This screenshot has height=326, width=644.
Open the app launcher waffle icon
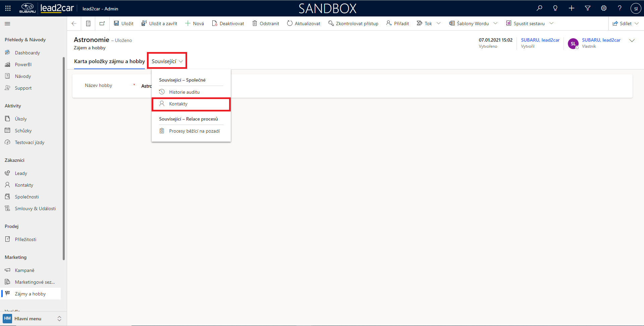[8, 8]
